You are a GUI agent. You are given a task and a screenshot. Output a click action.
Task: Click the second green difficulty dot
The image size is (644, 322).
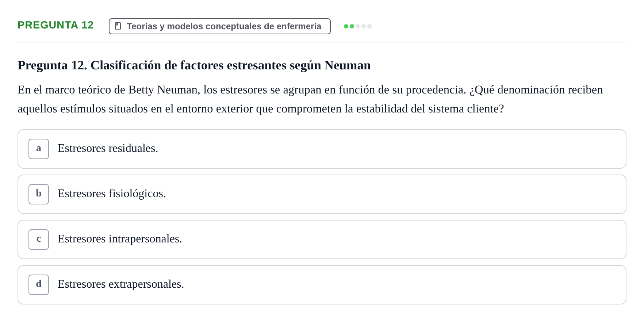click(352, 26)
